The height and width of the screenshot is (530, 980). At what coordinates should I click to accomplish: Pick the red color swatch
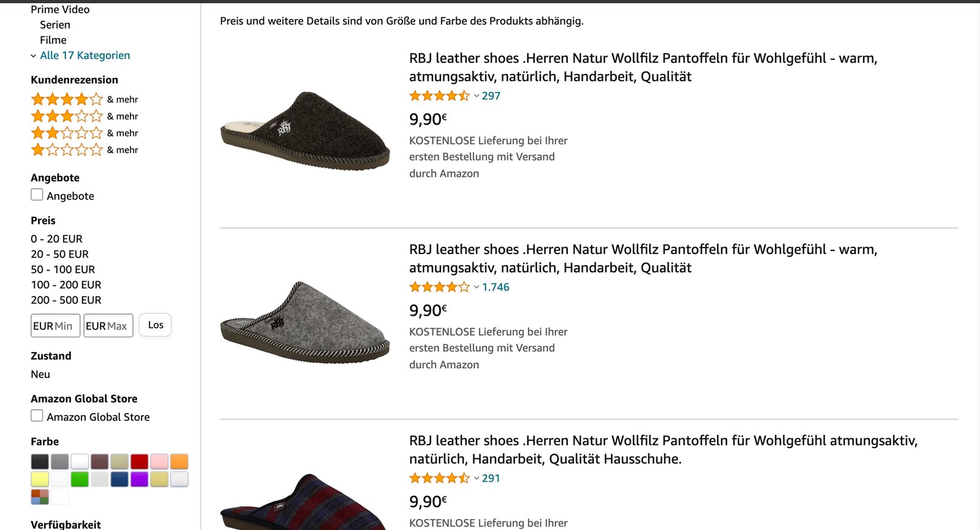(x=139, y=461)
